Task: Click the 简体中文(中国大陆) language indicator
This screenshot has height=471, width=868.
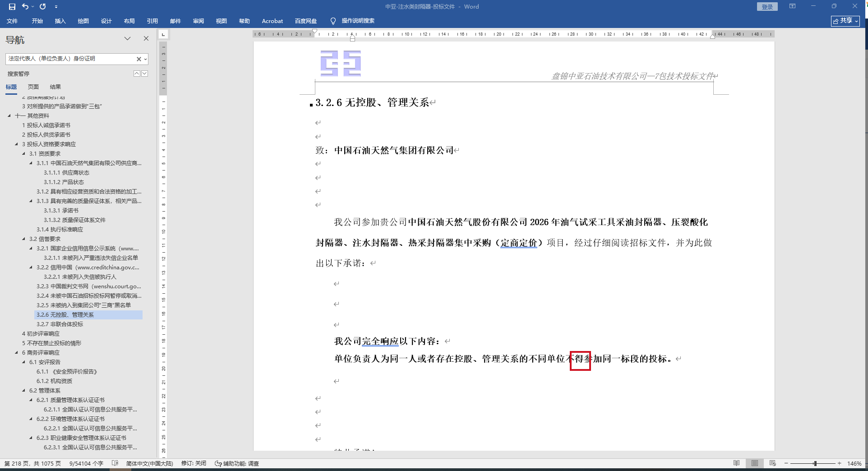Action: 149,464
